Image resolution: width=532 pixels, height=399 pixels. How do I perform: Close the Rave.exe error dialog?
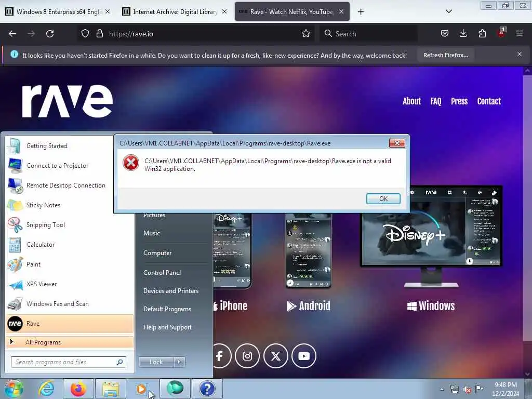pos(397,143)
